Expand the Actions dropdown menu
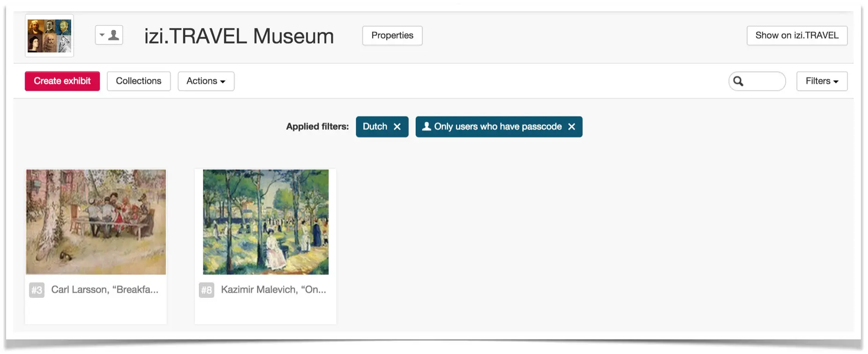This screenshot has height=354, width=868. point(206,81)
